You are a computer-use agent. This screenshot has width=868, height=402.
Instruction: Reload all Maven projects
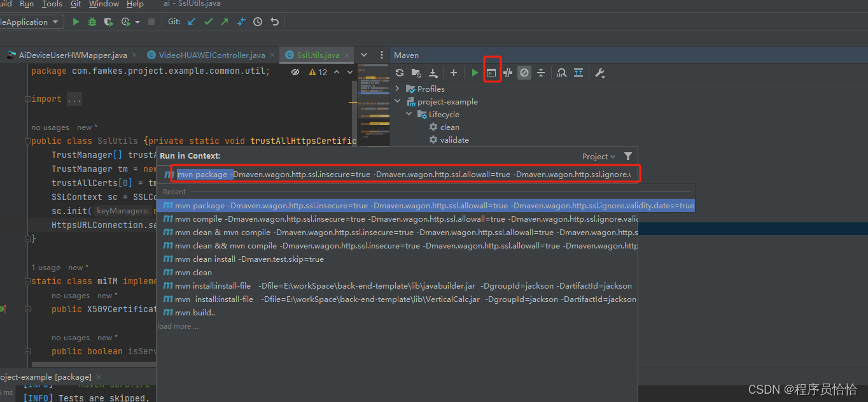coord(399,72)
